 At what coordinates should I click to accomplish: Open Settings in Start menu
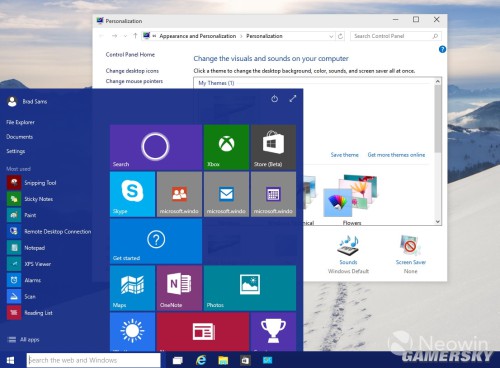click(16, 151)
